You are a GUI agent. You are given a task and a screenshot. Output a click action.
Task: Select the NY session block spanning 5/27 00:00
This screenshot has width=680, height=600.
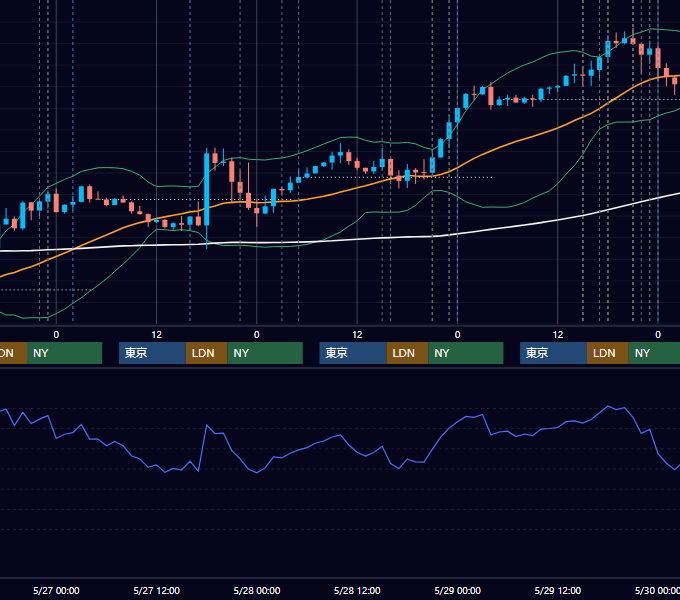64,353
